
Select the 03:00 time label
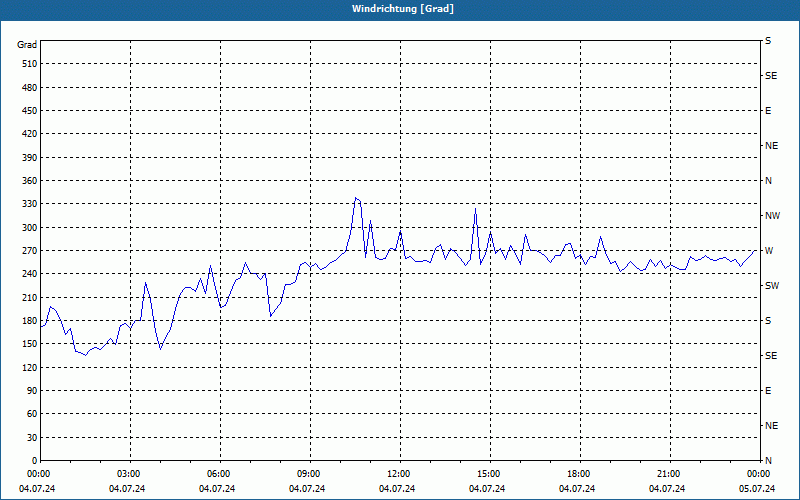130,474
